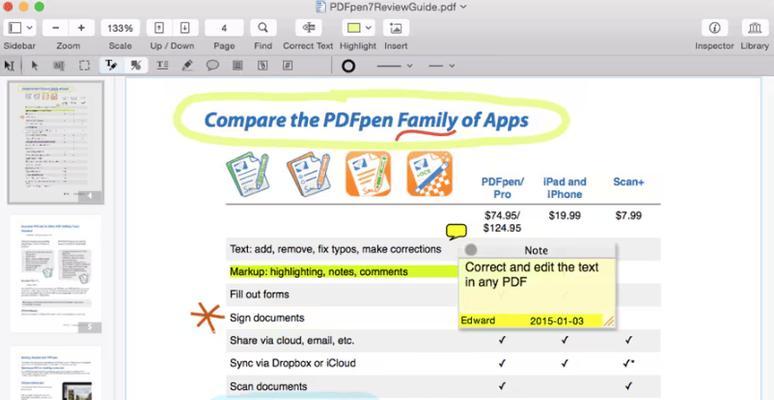Select the comment speech bubble tool
The height and width of the screenshot is (400, 774).
coord(212,65)
